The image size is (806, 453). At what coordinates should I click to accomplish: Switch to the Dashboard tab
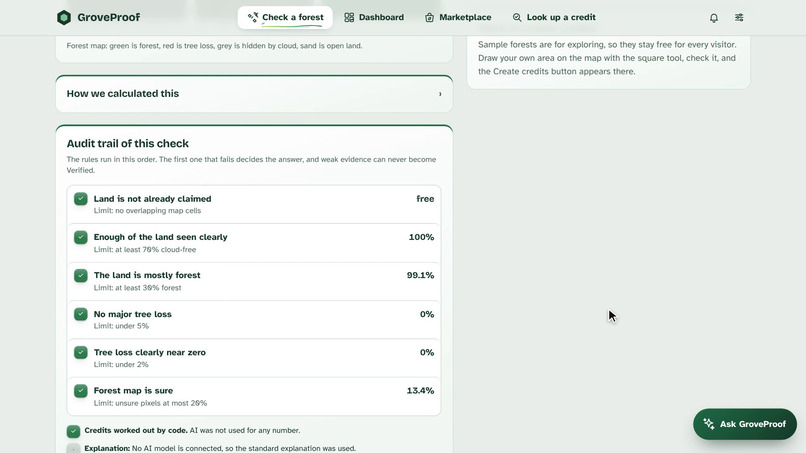(x=374, y=17)
